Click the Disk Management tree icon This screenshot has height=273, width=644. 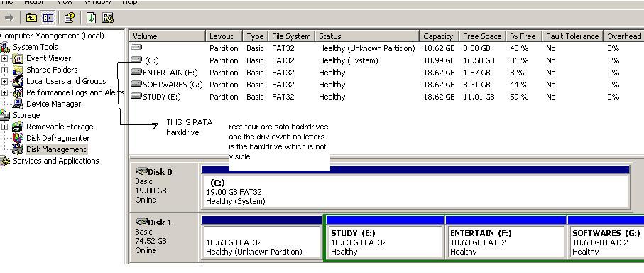18,149
